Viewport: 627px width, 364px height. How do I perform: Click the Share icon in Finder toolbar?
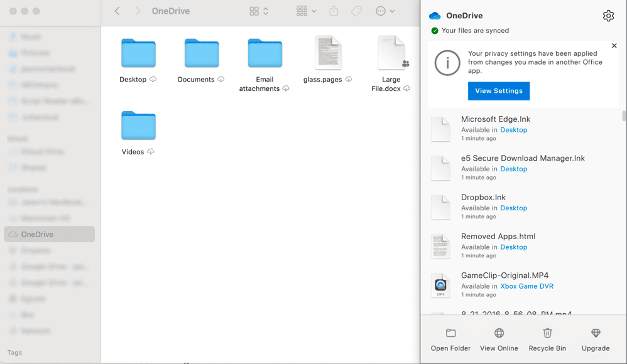(334, 11)
